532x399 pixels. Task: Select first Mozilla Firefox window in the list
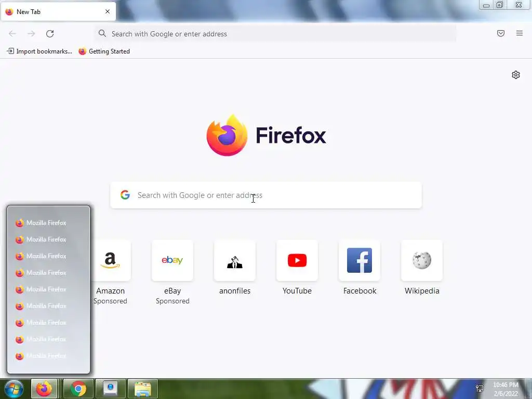[48, 223]
